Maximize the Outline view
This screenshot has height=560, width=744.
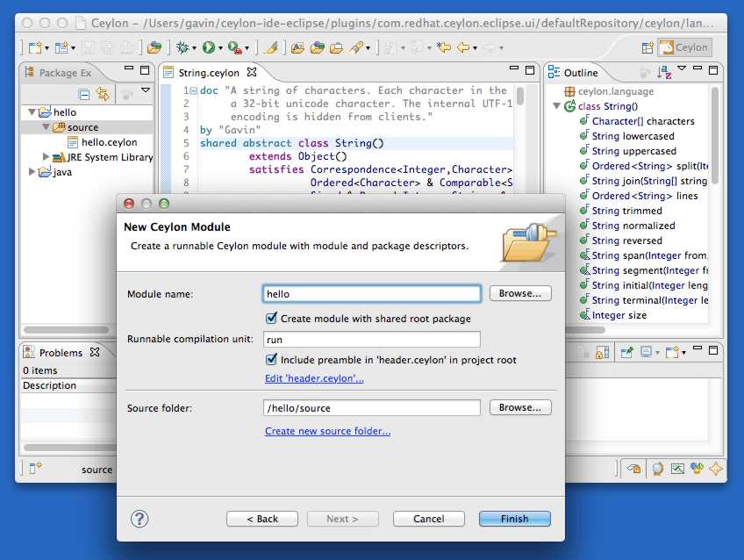(x=713, y=70)
